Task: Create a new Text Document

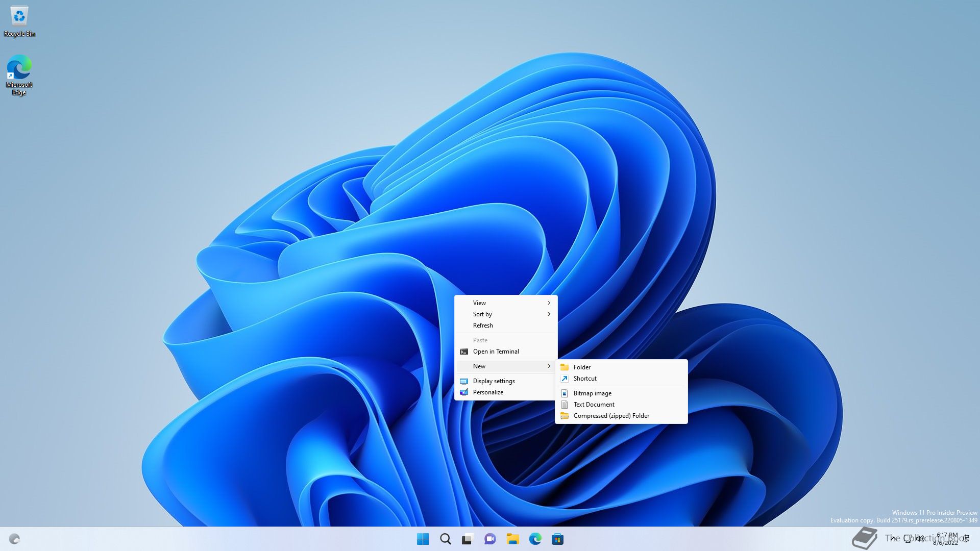Action: tap(621, 404)
